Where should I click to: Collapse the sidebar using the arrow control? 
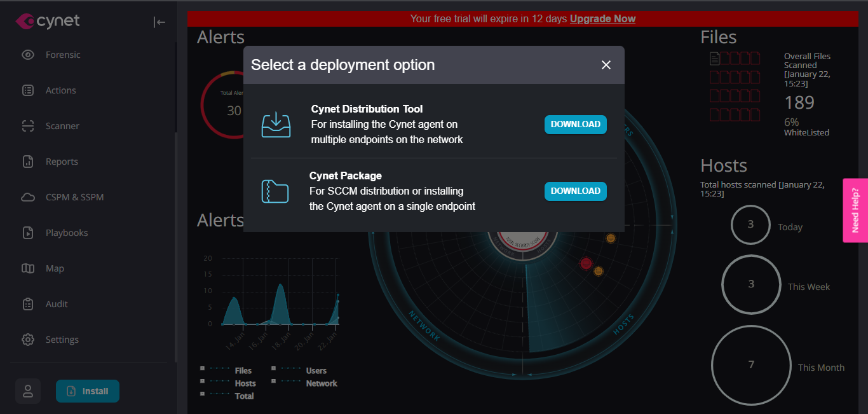pos(159,22)
